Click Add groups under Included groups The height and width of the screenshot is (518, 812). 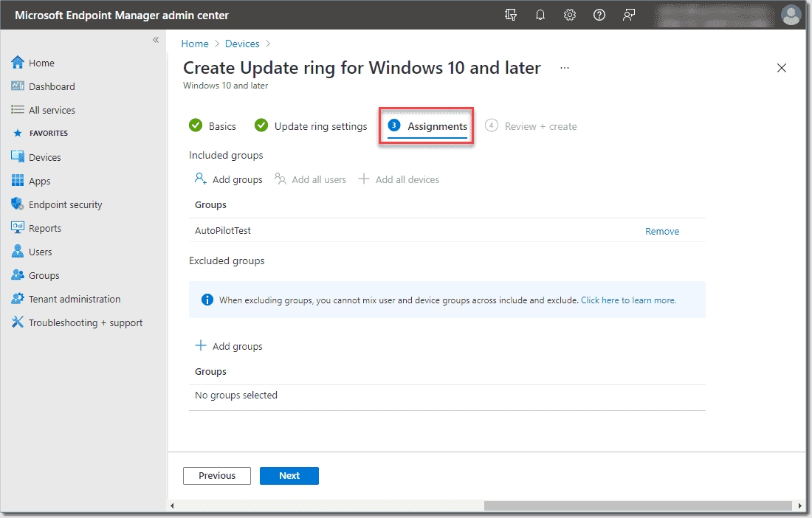pyautogui.click(x=228, y=179)
